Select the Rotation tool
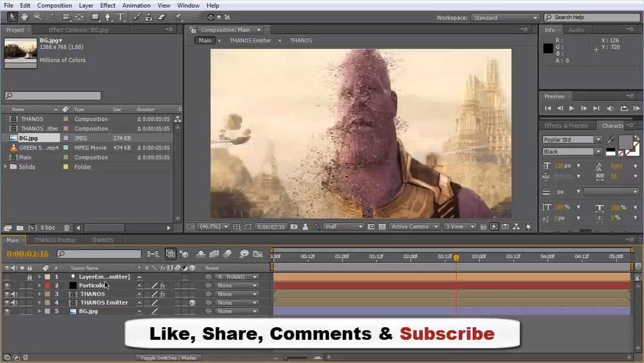The width and height of the screenshot is (644, 363). tap(54, 17)
